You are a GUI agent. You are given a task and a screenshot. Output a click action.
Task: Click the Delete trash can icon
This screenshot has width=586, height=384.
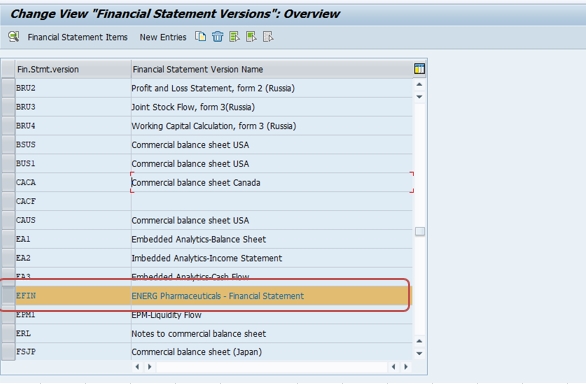218,37
